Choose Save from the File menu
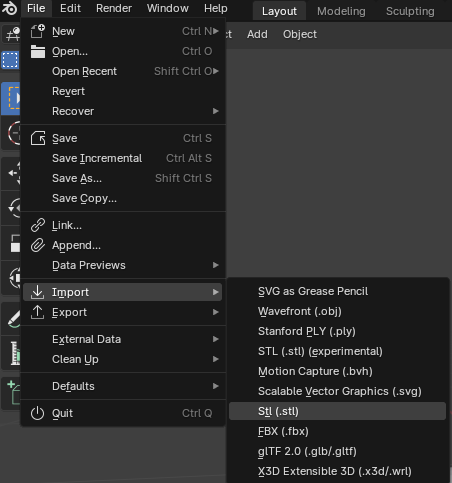452x483 pixels. (x=122, y=138)
